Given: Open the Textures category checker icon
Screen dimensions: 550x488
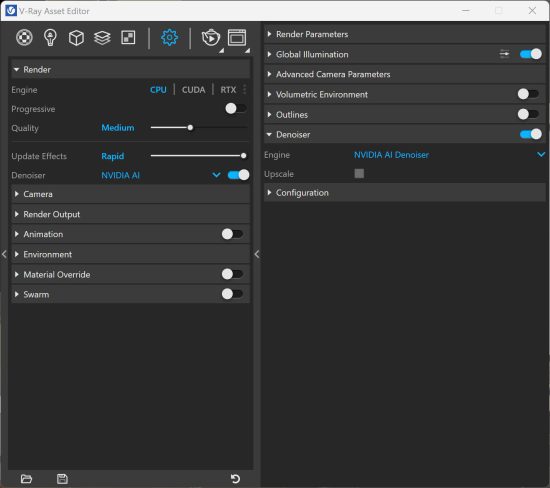Looking at the screenshot, I should tap(128, 38).
